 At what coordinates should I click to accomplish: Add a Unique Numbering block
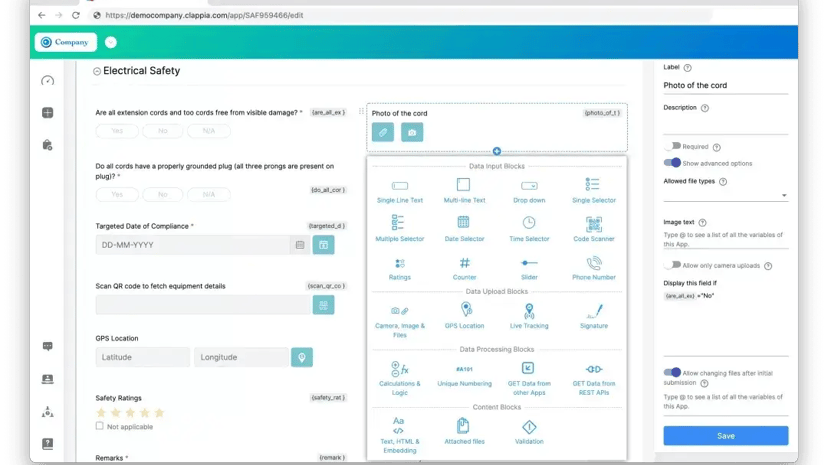pos(464,376)
